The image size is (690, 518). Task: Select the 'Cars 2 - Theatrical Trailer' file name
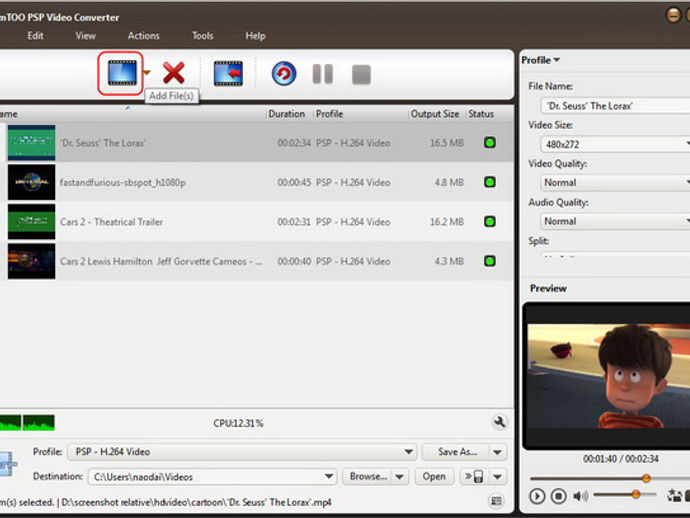(111, 222)
